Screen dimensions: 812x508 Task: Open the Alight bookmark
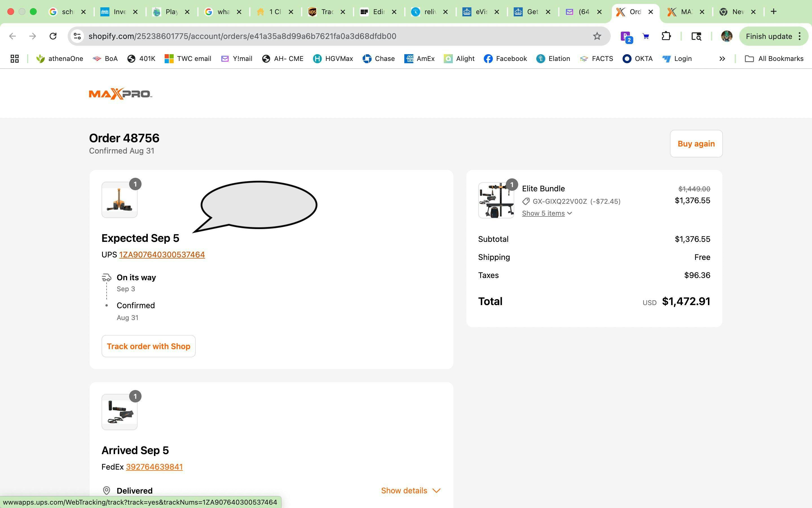459,59
